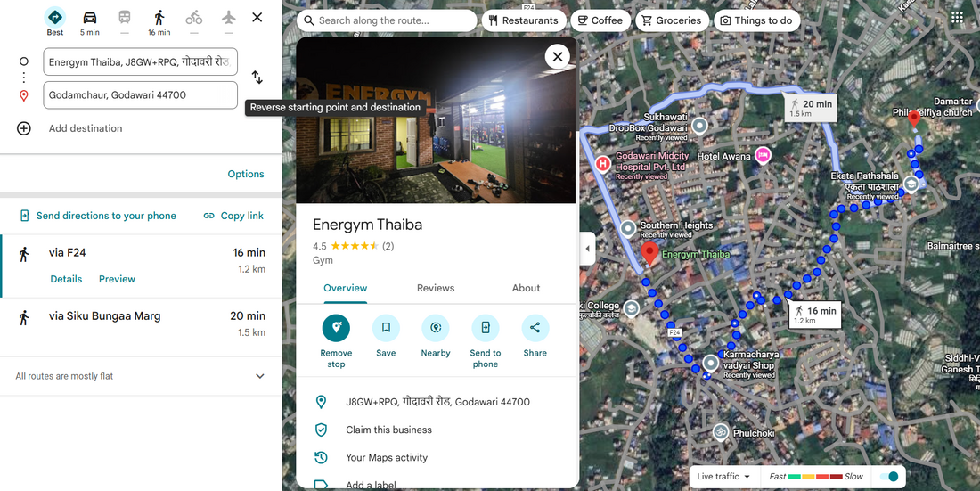Switch to the Overview tab

346,289
